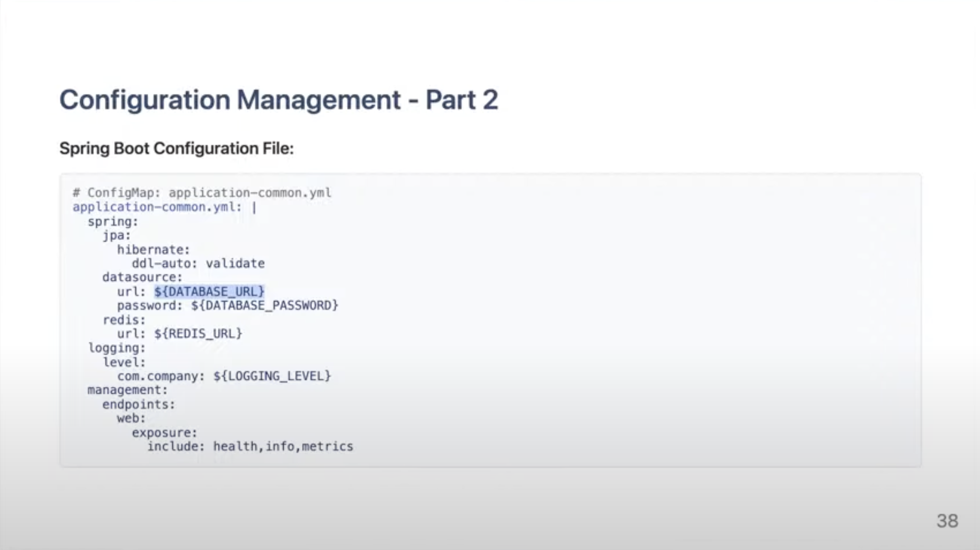
Task: Click the application-common.yml key line
Action: pos(157,207)
